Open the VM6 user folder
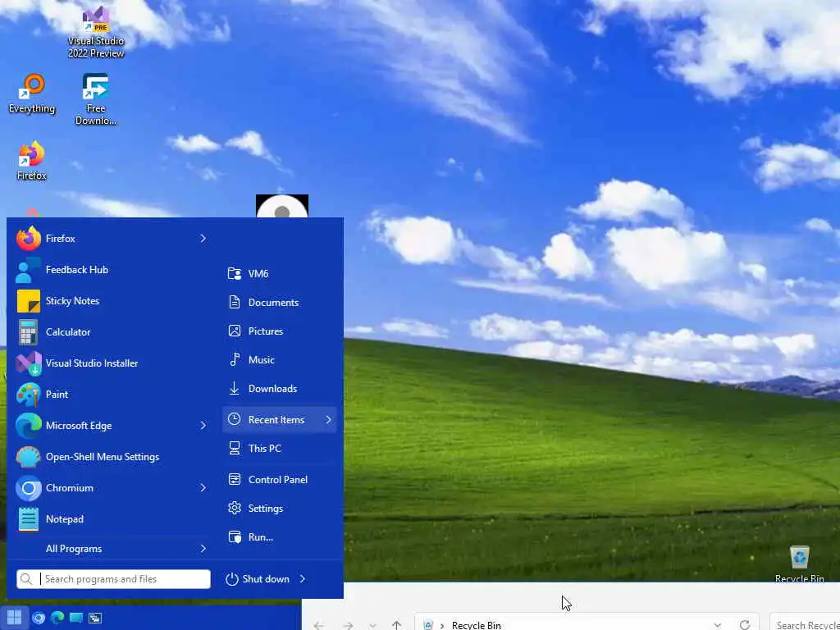The width and height of the screenshot is (840, 630). tap(279, 274)
